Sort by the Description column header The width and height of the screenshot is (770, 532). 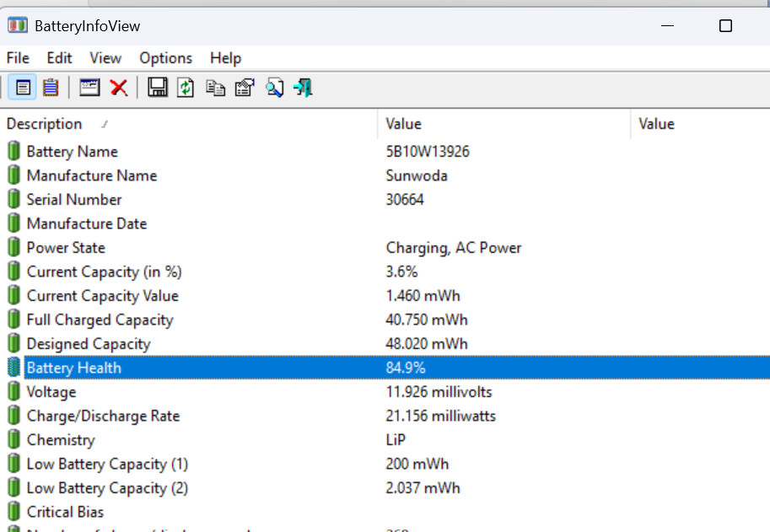click(x=45, y=124)
